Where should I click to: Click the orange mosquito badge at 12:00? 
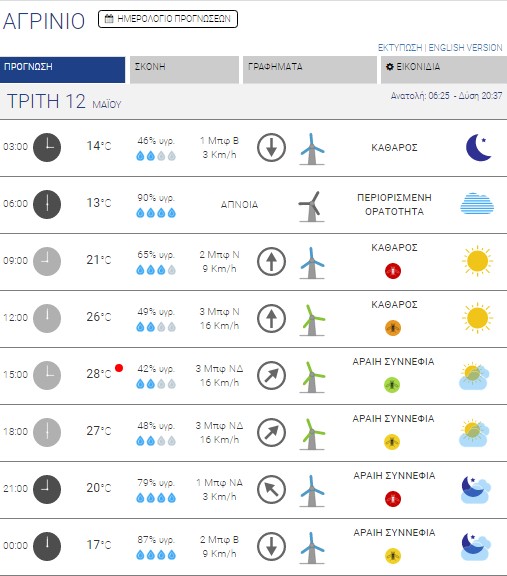click(393, 328)
